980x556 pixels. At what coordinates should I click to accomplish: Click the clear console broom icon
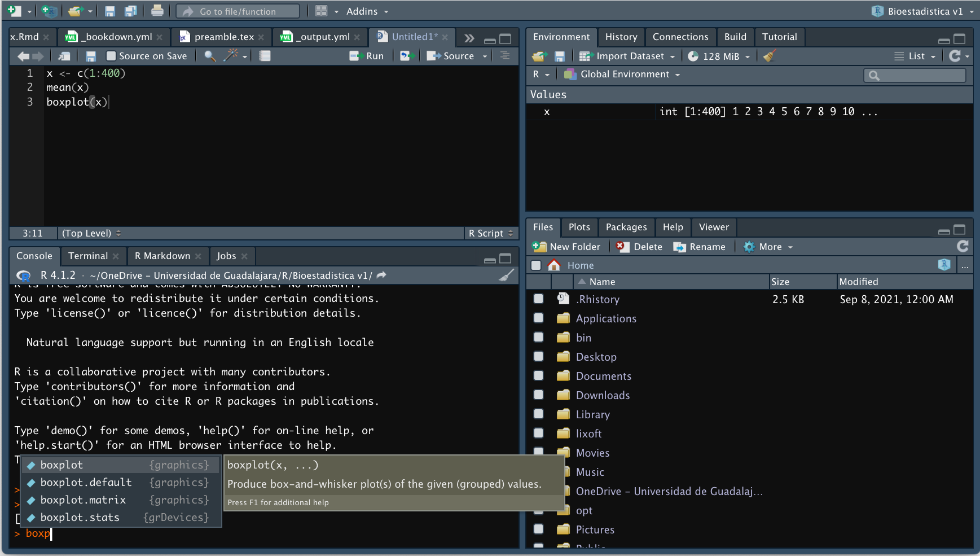(506, 275)
